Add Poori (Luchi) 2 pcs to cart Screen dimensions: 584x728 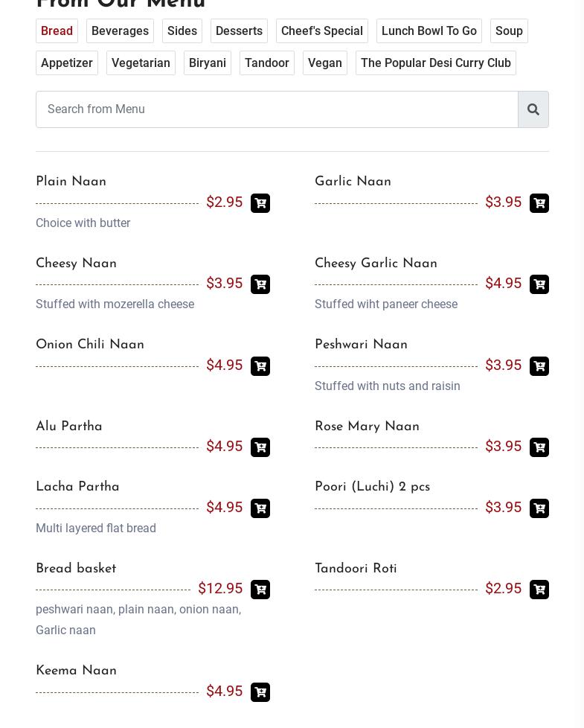pos(539,508)
